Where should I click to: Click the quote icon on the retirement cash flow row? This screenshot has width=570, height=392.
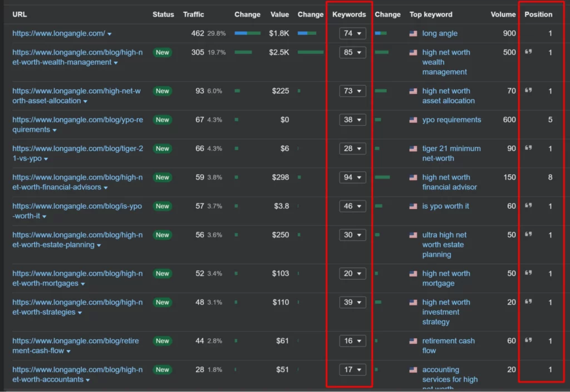click(528, 341)
